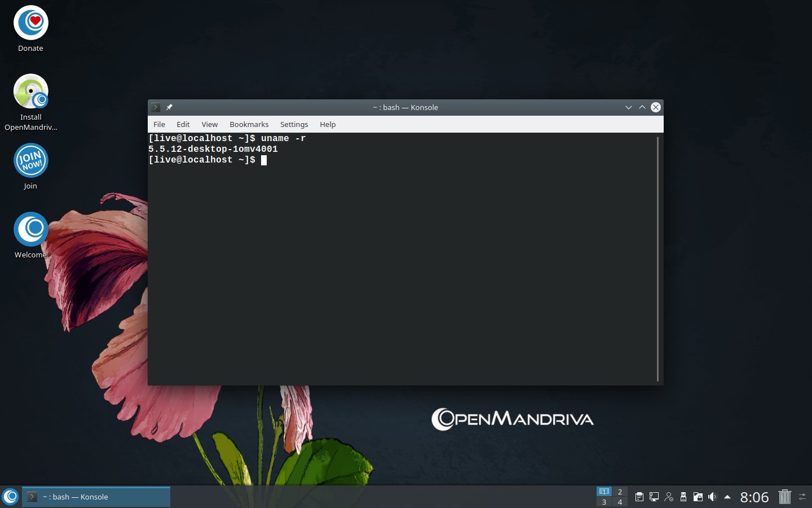Click the panel configuration sliders icon

click(802, 497)
